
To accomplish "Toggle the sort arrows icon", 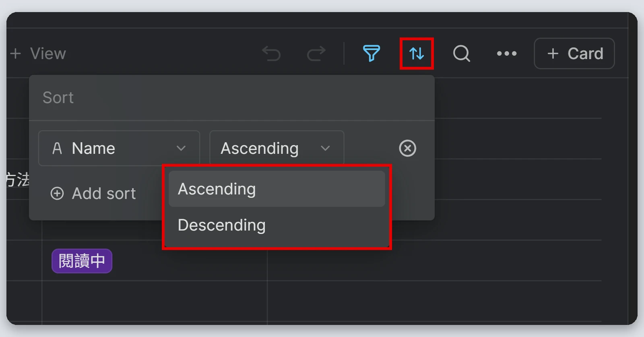I will (x=417, y=54).
